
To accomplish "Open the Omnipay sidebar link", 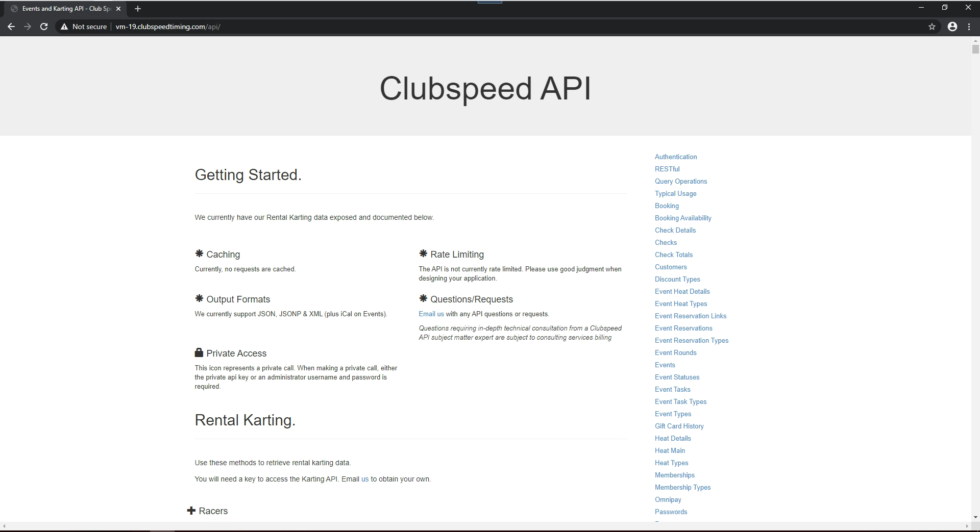I will click(x=668, y=500).
